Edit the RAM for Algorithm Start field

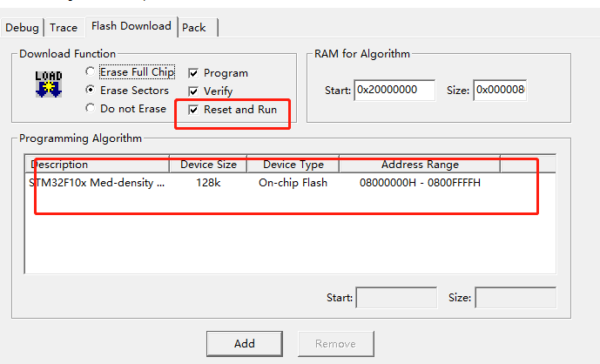(x=394, y=91)
